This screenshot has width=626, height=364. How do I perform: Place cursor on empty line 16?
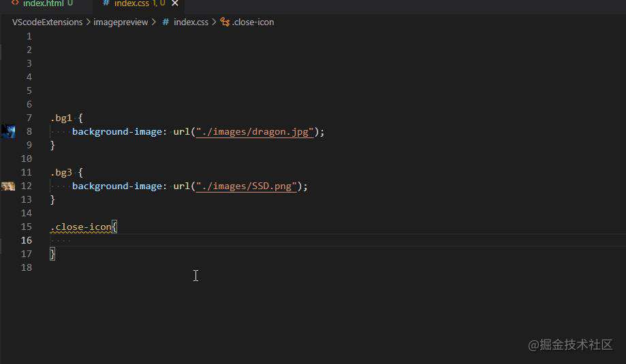[x=338, y=240]
